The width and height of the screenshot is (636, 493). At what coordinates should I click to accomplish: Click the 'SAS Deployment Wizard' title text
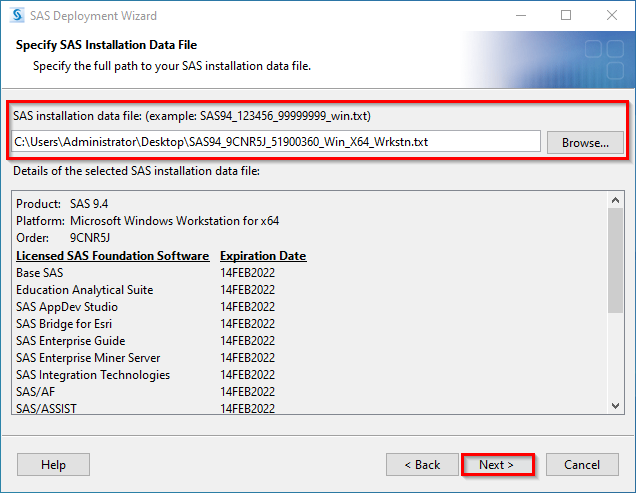(93, 16)
